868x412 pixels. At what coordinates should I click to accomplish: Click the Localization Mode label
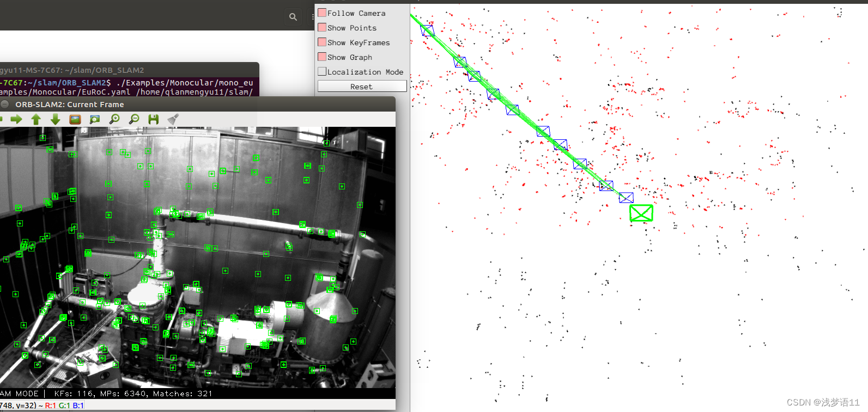click(x=366, y=72)
